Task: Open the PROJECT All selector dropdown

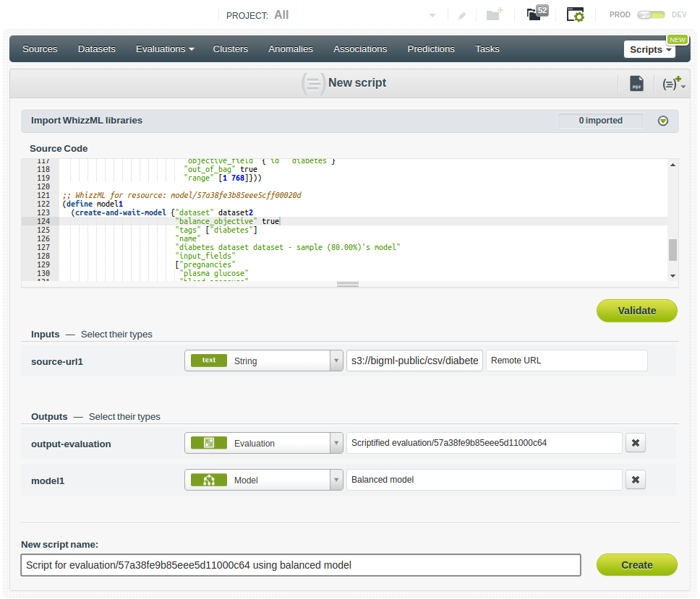Action: point(432,14)
